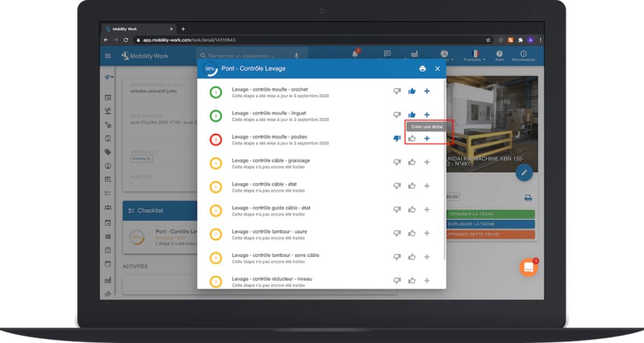Mark 'contrôle moufle - crochet' thumbs up
This screenshot has height=343, width=644.
click(x=412, y=91)
